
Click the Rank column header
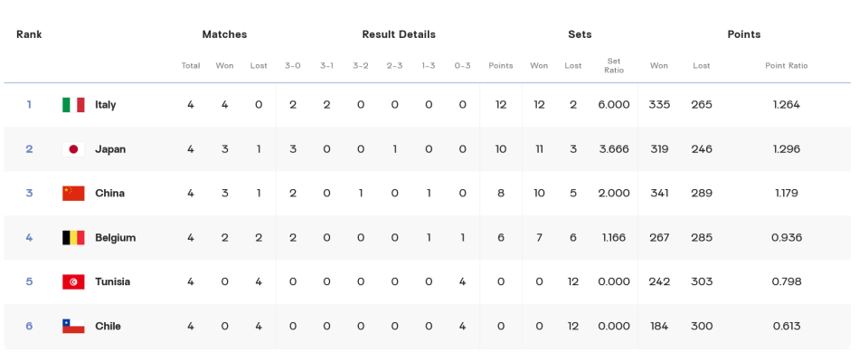(x=29, y=34)
